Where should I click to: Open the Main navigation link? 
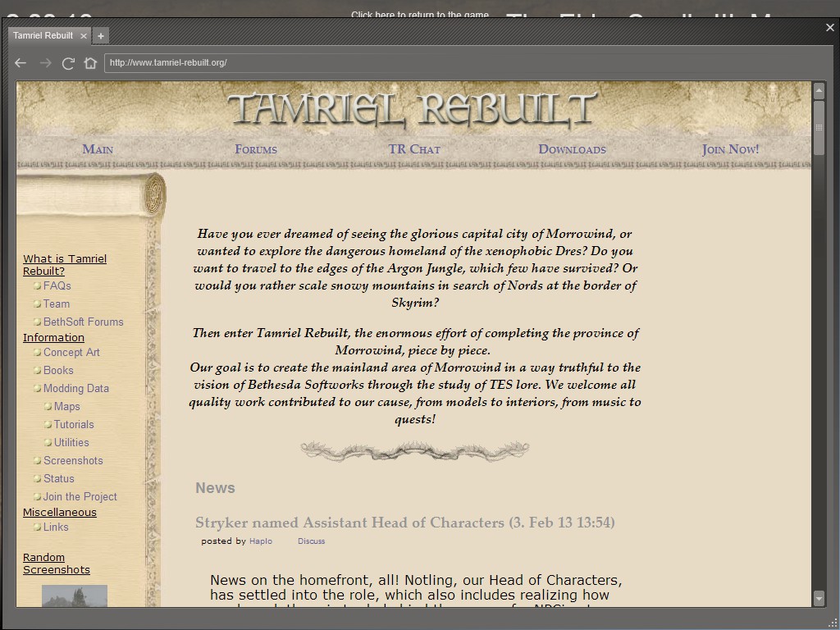98,149
